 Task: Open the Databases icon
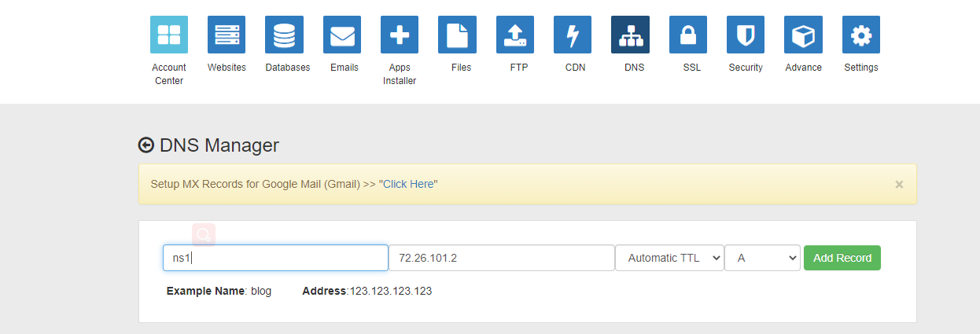point(284,35)
